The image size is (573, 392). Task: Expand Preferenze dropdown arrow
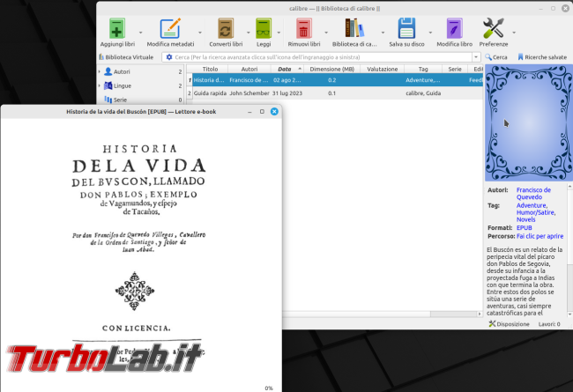(514, 33)
